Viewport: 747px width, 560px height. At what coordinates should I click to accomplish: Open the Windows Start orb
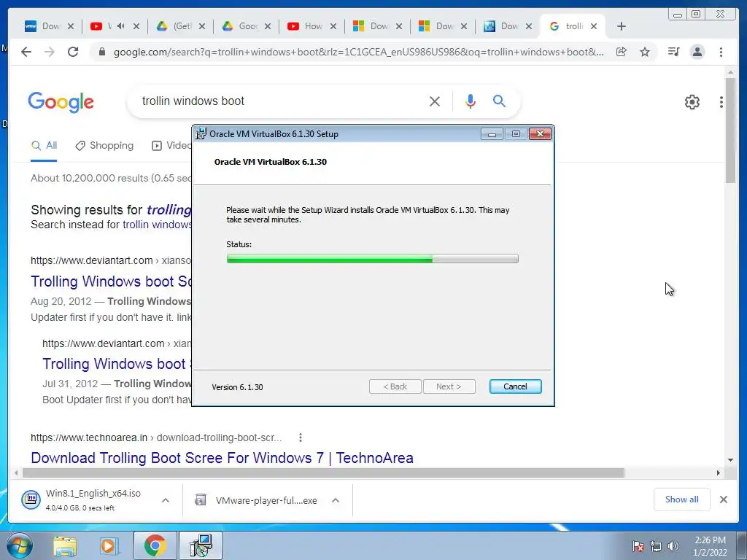tap(20, 545)
